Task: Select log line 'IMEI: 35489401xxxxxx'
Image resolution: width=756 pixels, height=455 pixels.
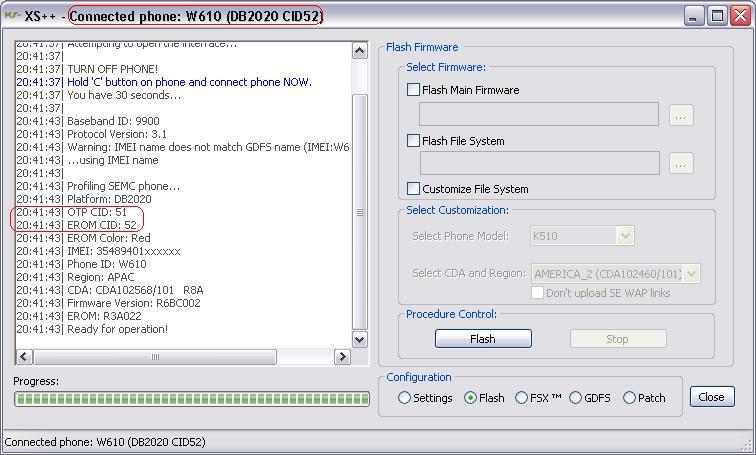Action: [x=123, y=251]
